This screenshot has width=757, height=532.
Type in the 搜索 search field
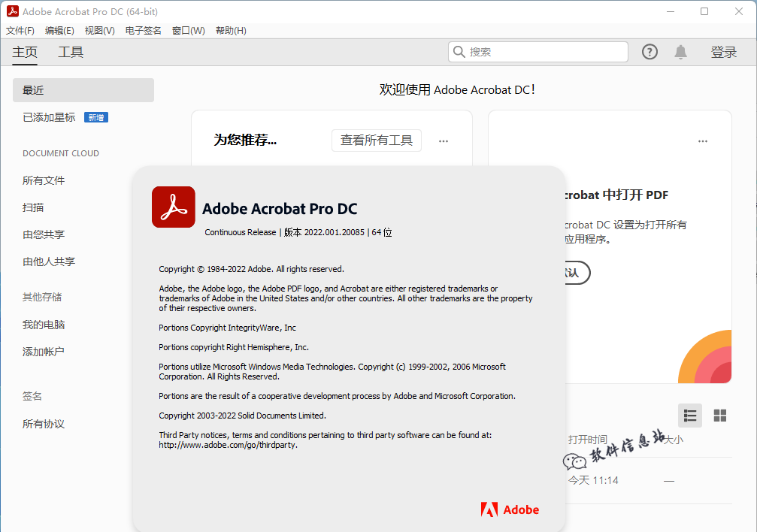tap(545, 52)
